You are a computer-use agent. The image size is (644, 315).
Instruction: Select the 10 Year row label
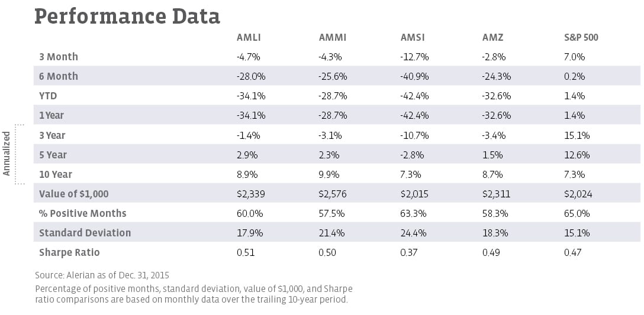55,174
